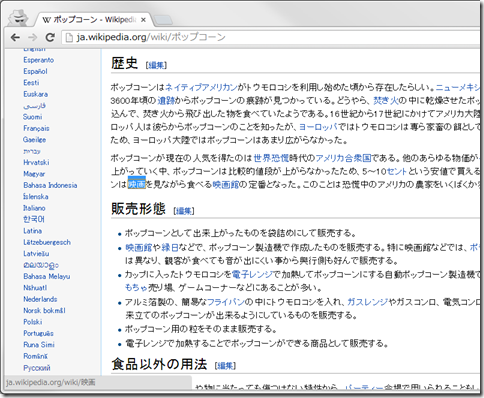Open Română language link

35,356
